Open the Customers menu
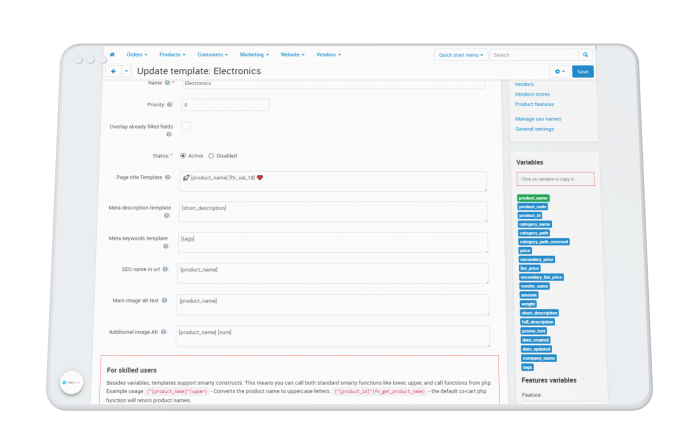Image resolution: width=700 pixels, height=445 pixels. (212, 54)
